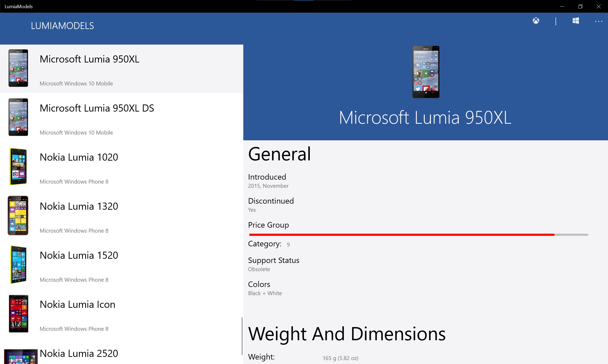Click the yellow Lumia 1520 thumbnail
Image resolution: width=608 pixels, height=364 pixels.
pos(18,265)
